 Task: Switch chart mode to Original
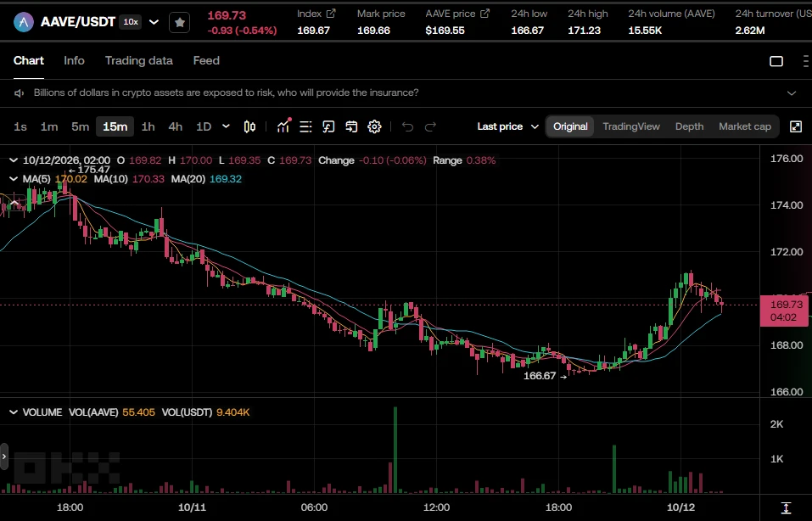point(570,126)
